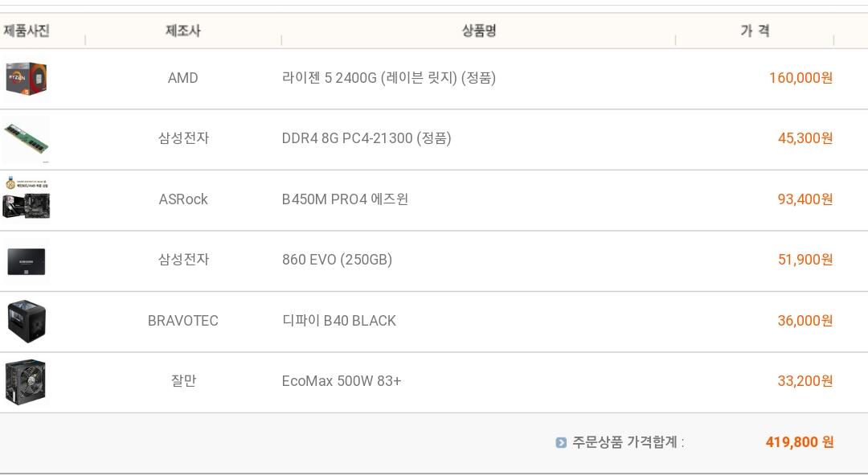Open the EcoMax 500W 83+ product link
This screenshot has height=476, width=868.
click(x=341, y=381)
